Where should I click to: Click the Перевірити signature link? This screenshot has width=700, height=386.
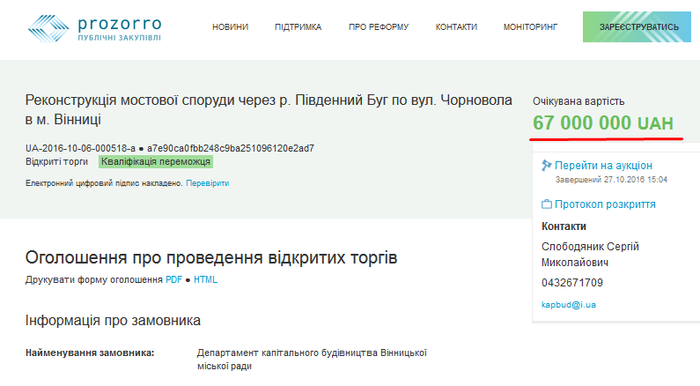(x=208, y=183)
